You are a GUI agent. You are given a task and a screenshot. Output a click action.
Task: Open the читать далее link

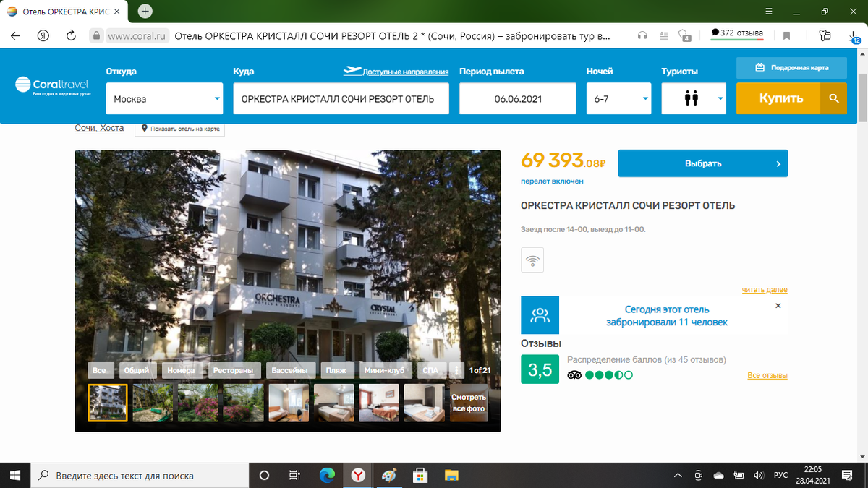coord(765,289)
